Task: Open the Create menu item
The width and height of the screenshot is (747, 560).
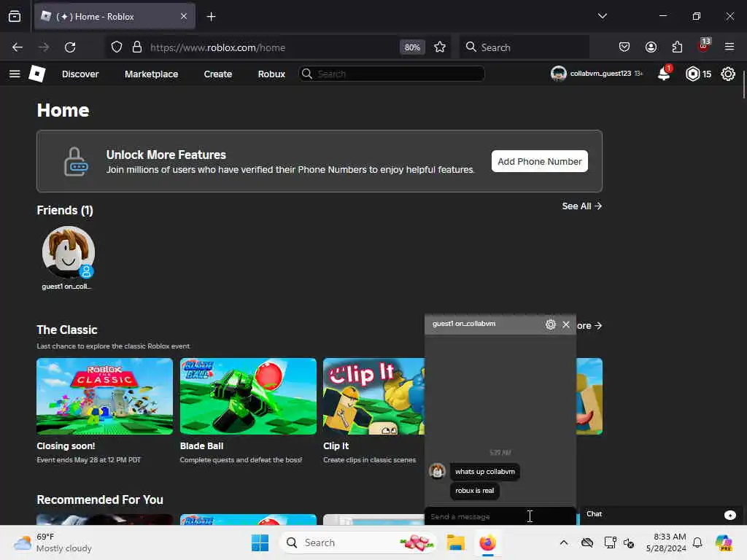Action: (x=217, y=74)
